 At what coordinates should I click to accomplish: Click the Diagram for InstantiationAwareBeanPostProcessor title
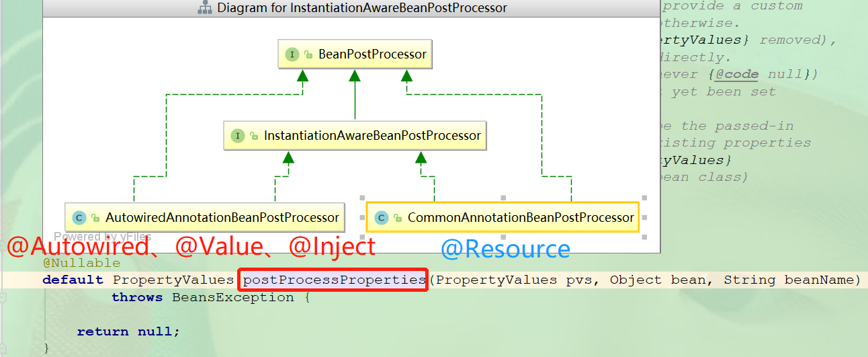[362, 8]
